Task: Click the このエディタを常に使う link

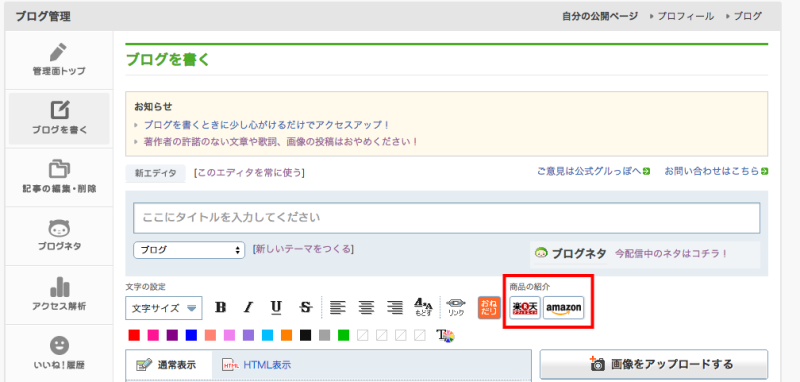Action: tap(249, 173)
